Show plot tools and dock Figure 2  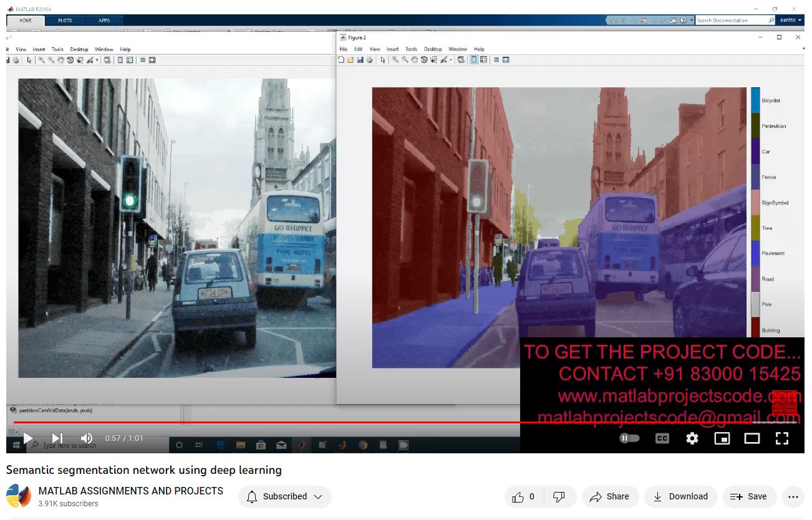tap(506, 60)
